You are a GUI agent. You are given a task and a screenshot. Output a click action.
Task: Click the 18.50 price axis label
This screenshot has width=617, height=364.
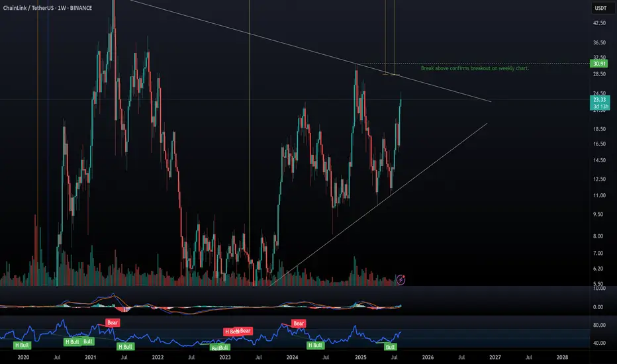pos(599,129)
